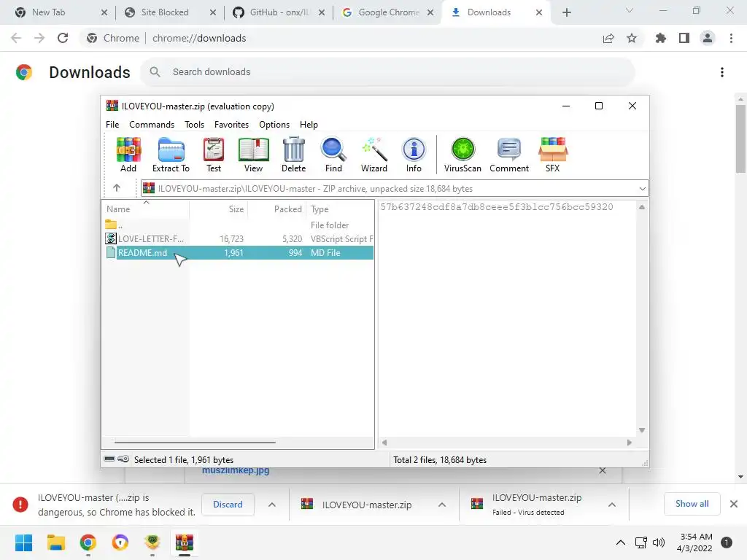Viewport: 747px width, 560px height.
Task: Open the Brave browser taskbar icon
Action: pyautogui.click(x=120, y=542)
